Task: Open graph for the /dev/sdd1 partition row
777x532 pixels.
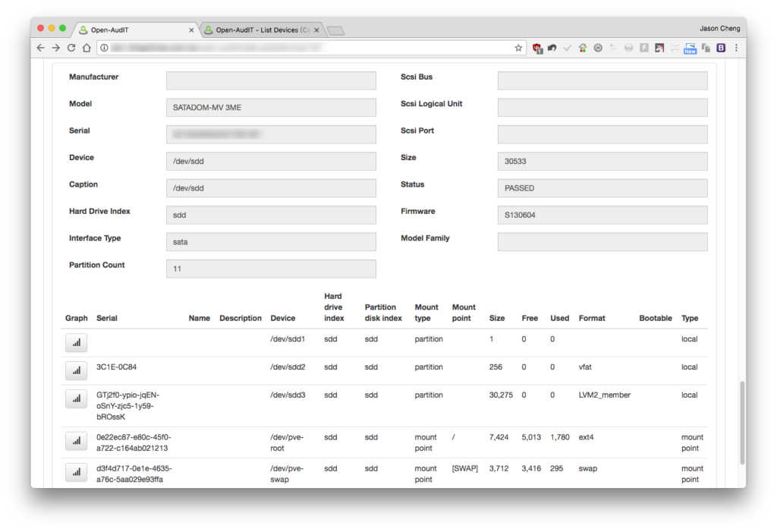Action: 77,342
